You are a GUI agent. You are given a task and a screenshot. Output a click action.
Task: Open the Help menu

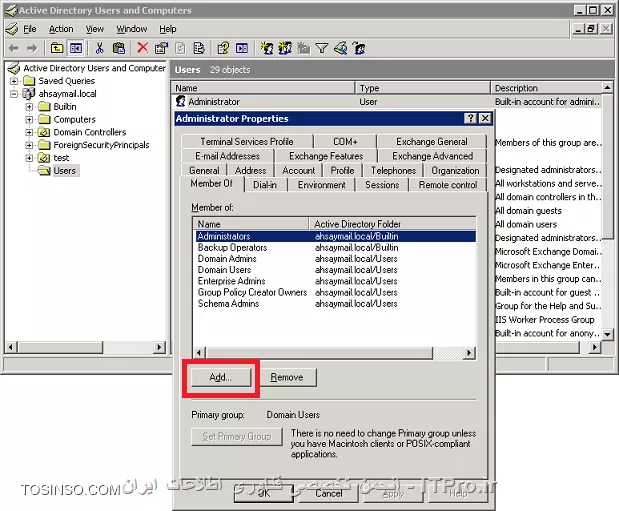tap(168, 29)
